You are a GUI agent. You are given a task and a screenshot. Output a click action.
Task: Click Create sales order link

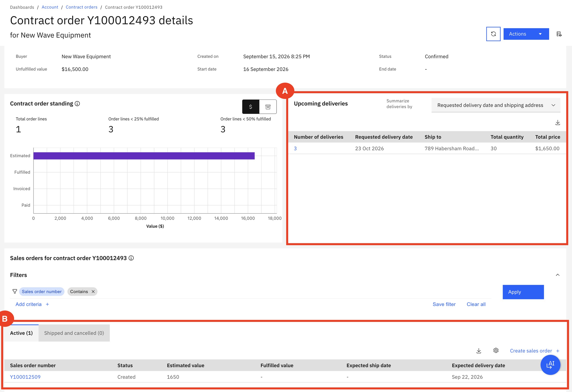tap(535, 351)
